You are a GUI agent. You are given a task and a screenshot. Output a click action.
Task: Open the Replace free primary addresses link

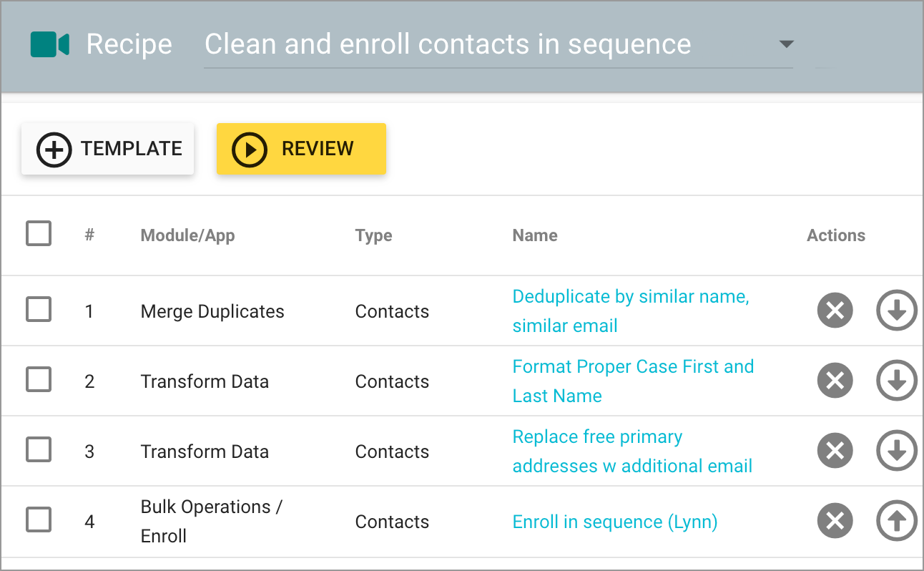[631, 451]
